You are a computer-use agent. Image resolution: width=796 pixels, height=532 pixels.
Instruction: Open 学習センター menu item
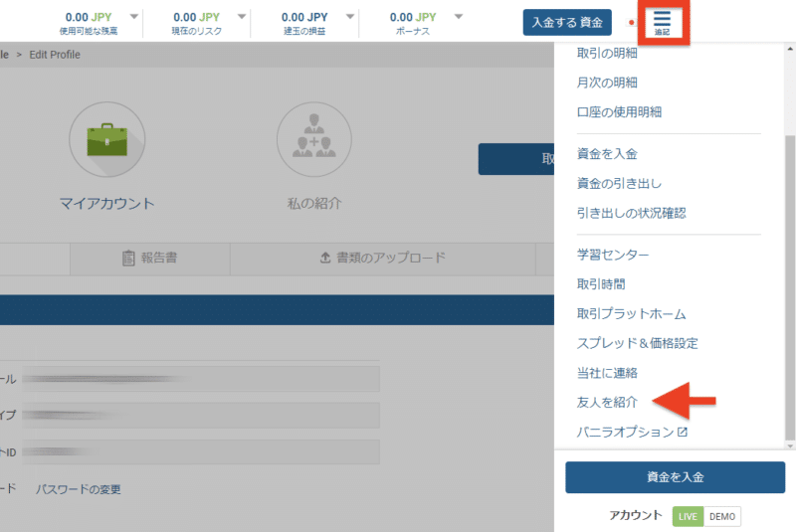click(x=613, y=255)
